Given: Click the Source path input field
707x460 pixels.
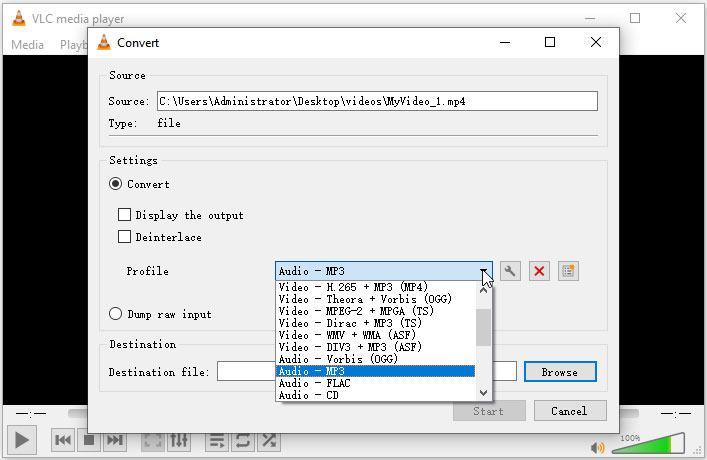Looking at the screenshot, I should [x=377, y=101].
